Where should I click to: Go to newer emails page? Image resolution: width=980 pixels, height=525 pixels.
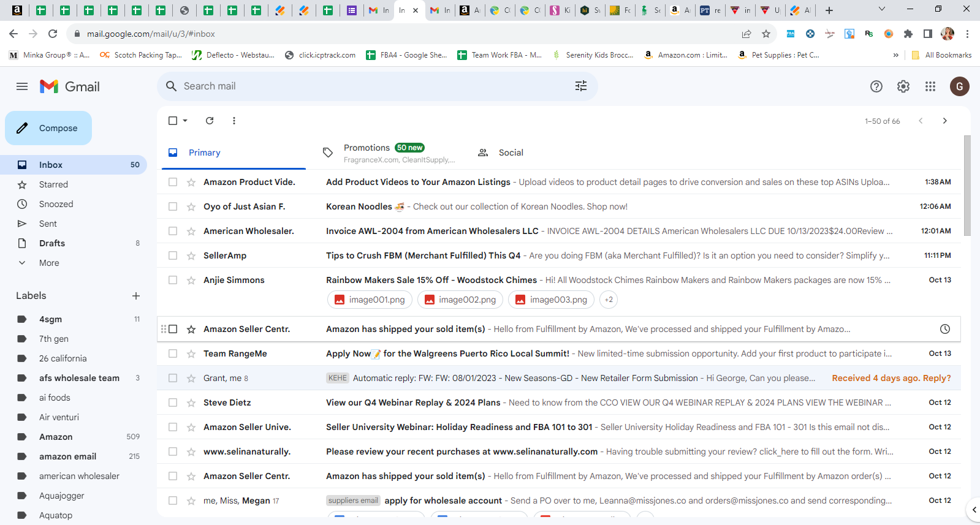[x=921, y=121]
